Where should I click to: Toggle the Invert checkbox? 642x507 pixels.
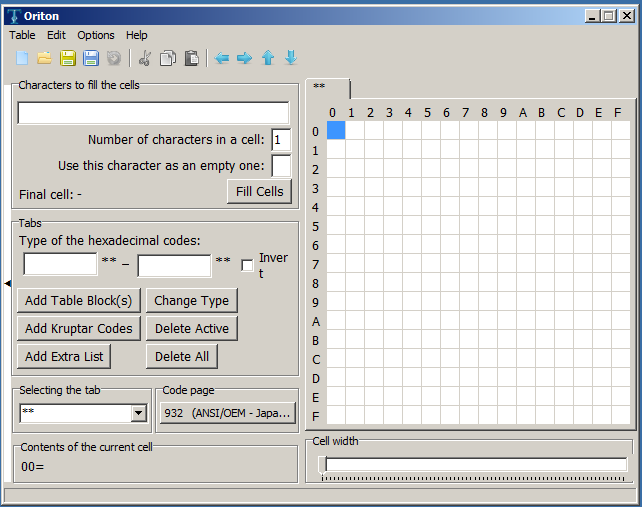click(x=247, y=265)
